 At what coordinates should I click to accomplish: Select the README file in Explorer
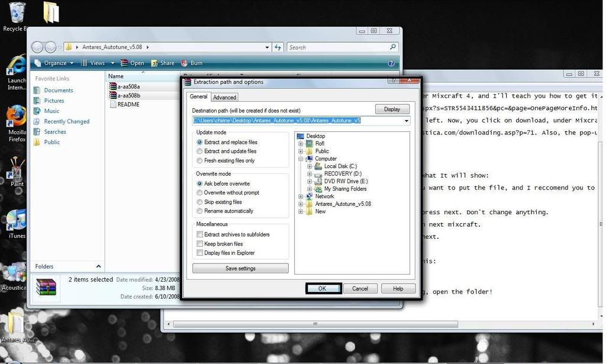tap(124, 104)
